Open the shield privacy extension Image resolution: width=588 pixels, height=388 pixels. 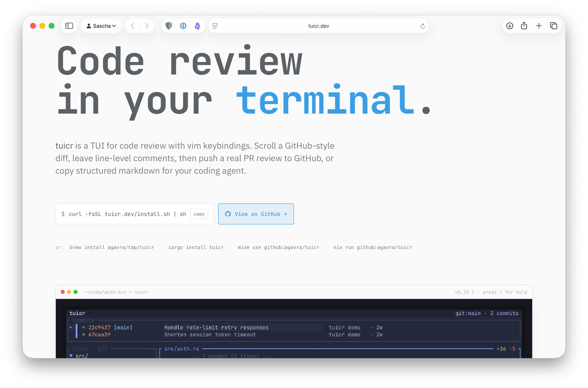click(169, 26)
